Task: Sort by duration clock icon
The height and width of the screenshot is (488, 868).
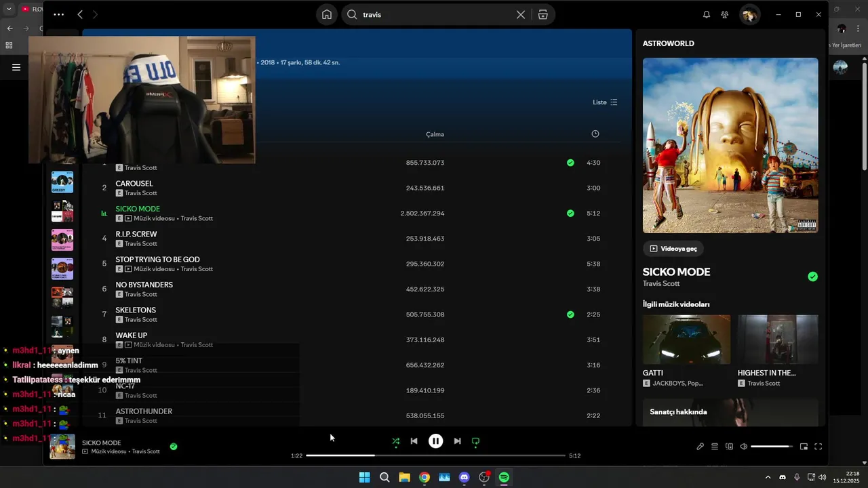Action: click(x=595, y=134)
